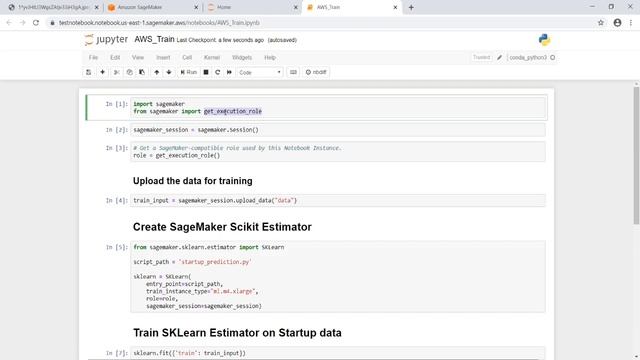Open the Help menu
640x360 pixels.
click(270, 58)
